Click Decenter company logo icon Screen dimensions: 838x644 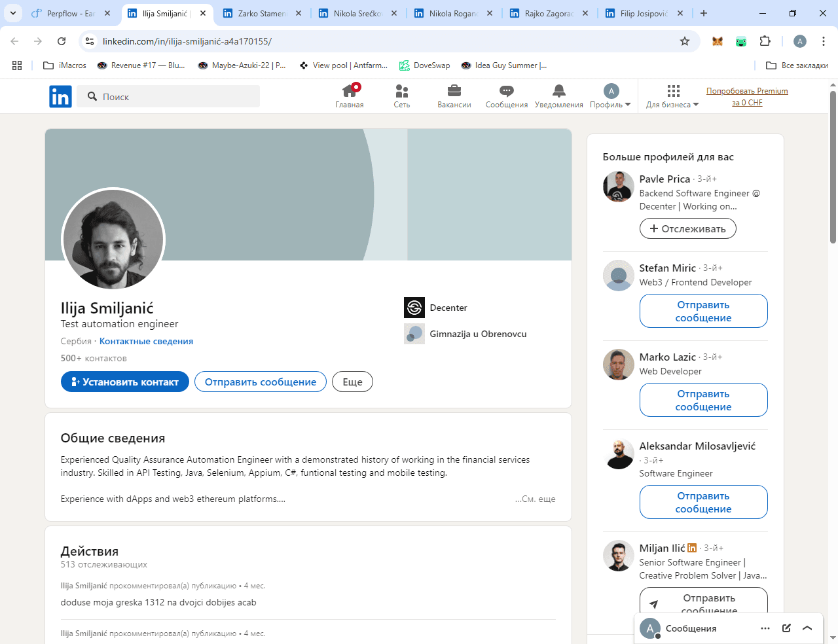[414, 308]
